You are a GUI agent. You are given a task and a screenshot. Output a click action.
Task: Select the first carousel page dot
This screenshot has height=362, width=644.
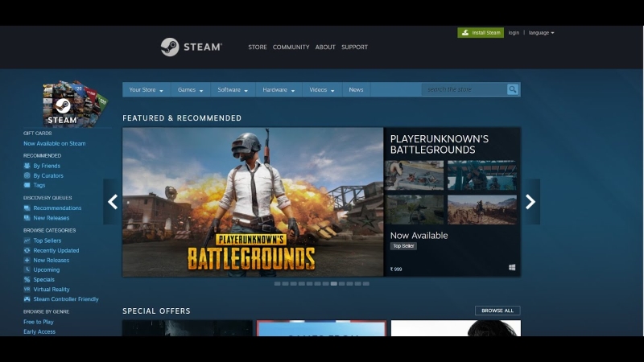277,284
